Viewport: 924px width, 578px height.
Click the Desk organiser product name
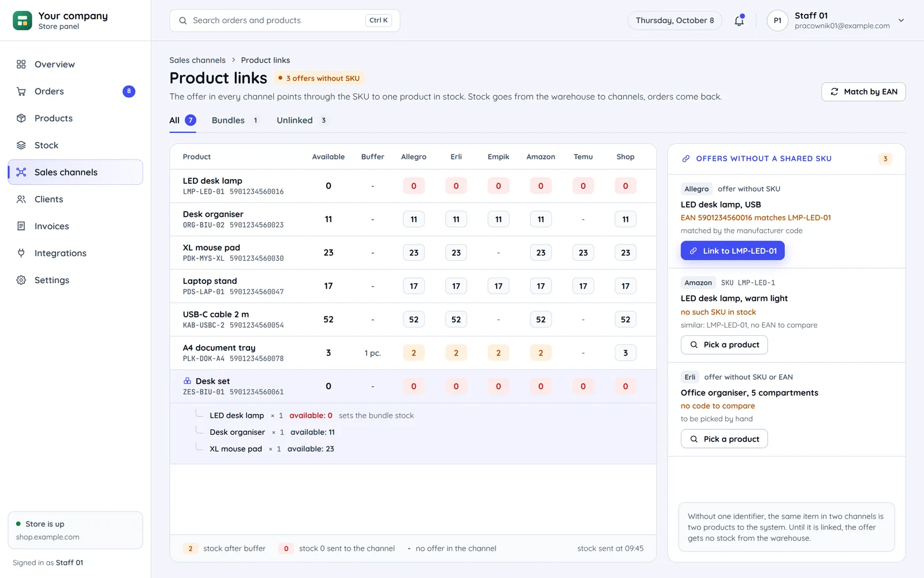tap(213, 214)
